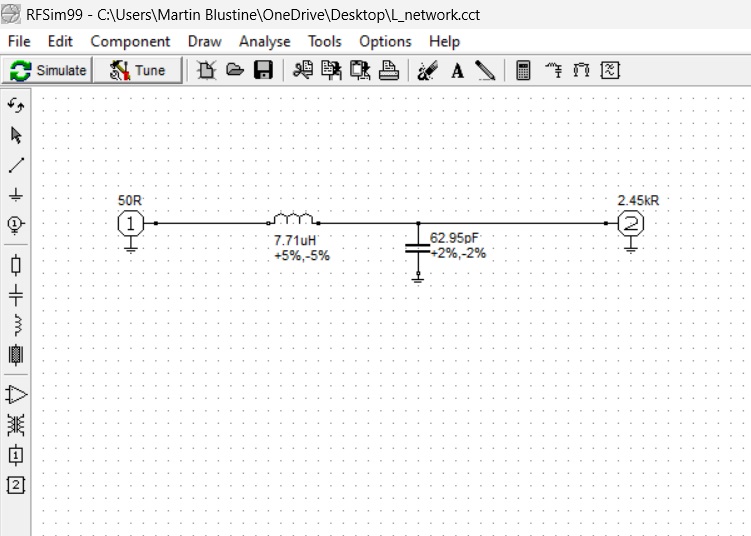The image size is (751, 536).
Task: Open the File menu
Action: pyautogui.click(x=19, y=42)
